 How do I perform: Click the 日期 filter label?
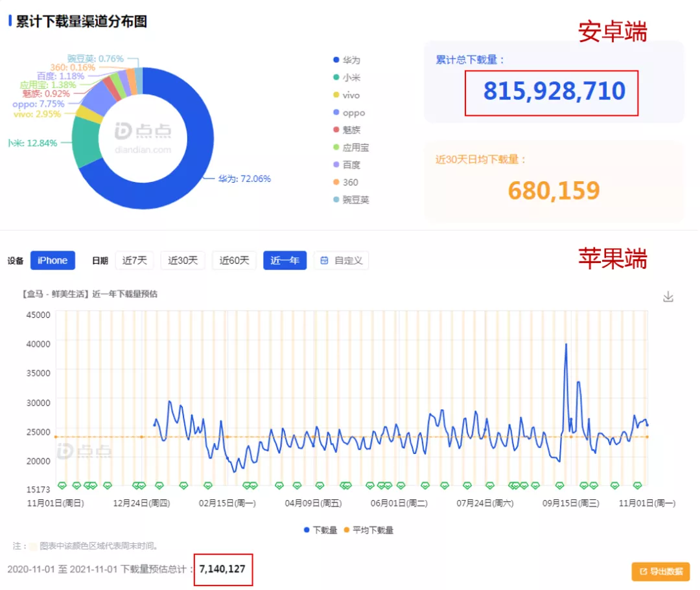coord(100,260)
